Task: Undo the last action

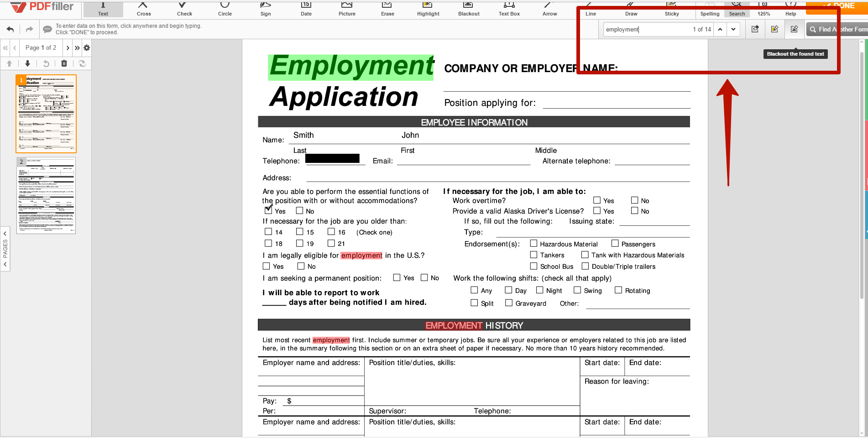Action: (10, 29)
